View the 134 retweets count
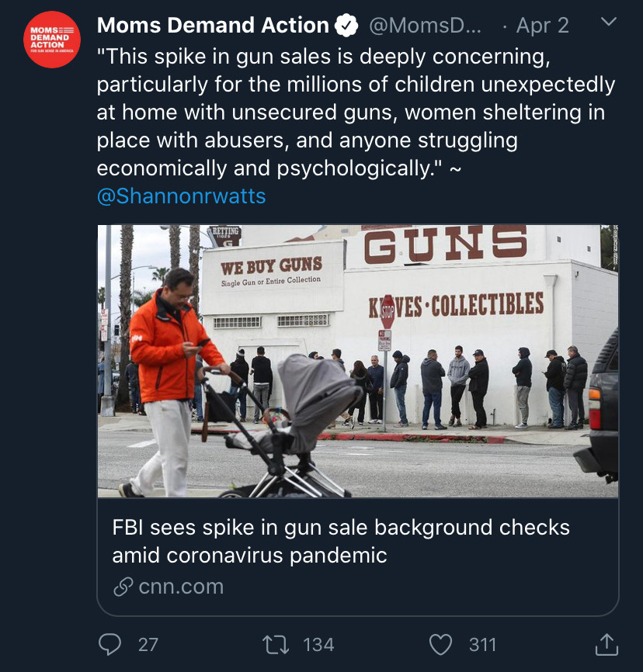Screen dimensions: 643x672 (x=318, y=645)
